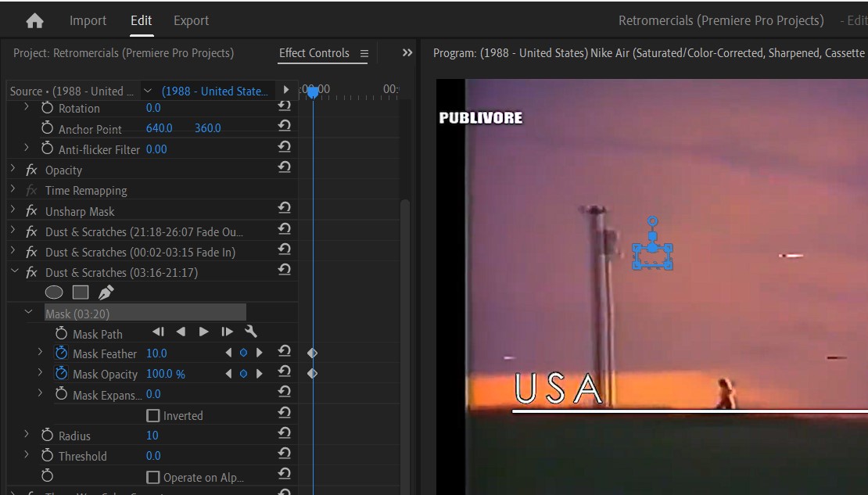Reset the Rotation parameter
This screenshot has height=495, width=868.
pos(284,106)
